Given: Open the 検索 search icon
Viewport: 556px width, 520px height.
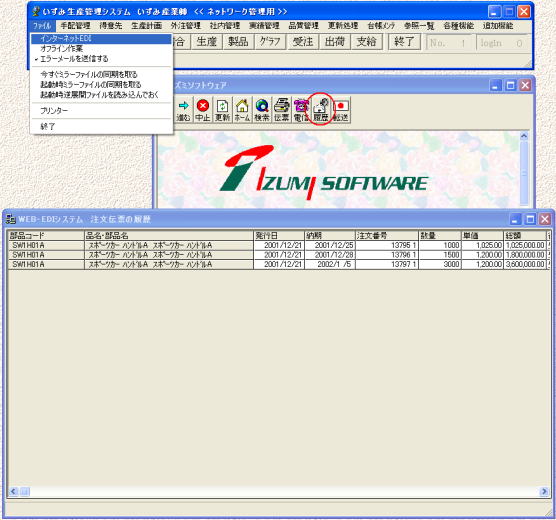Looking at the screenshot, I should click(x=262, y=110).
